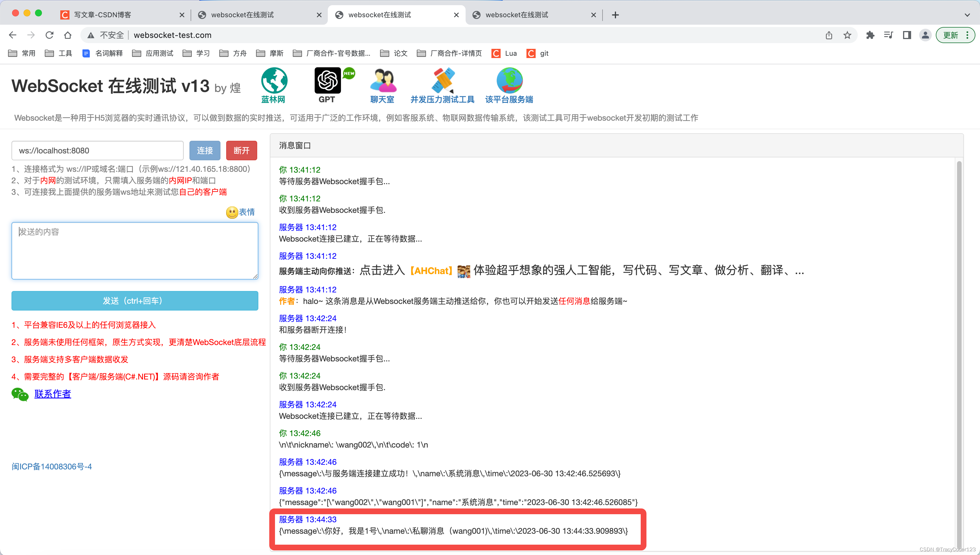Click the 表情 smiley emoji icon
980x555 pixels.
[232, 213]
